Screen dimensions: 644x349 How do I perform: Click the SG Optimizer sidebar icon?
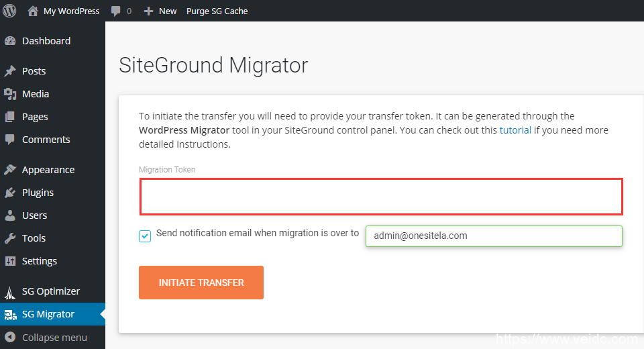pos(10,291)
